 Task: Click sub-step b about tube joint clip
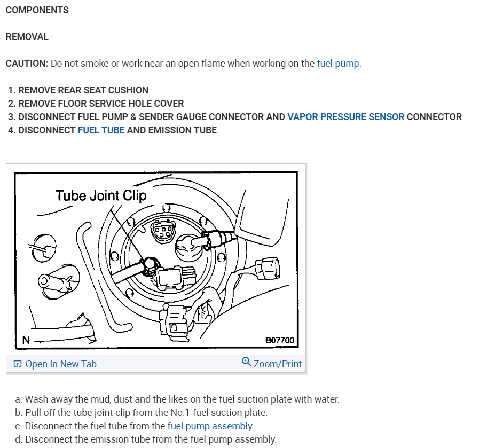click(x=141, y=413)
